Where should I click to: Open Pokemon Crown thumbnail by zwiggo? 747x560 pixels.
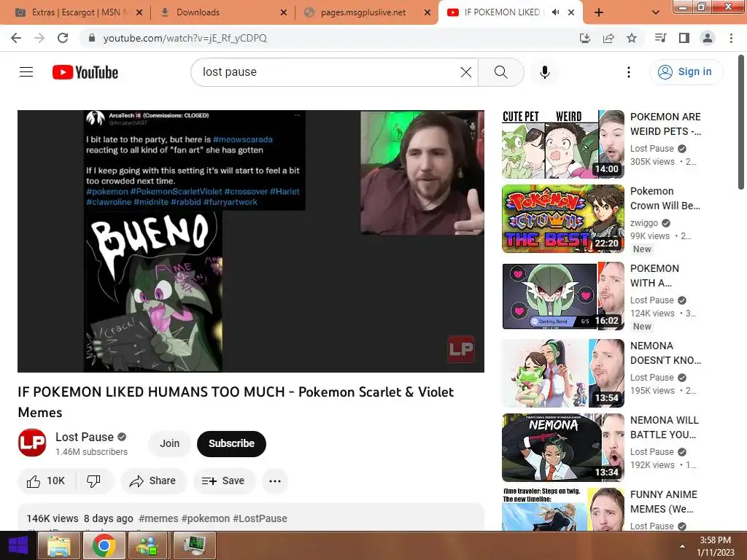coord(563,219)
